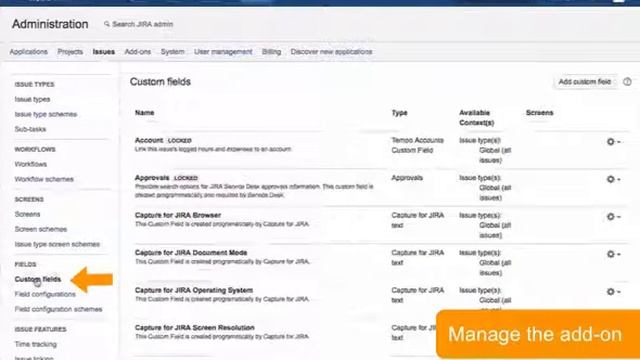Image resolution: width=640 pixels, height=360 pixels.
Task: Open Field configurations link
Action: [x=45, y=294]
